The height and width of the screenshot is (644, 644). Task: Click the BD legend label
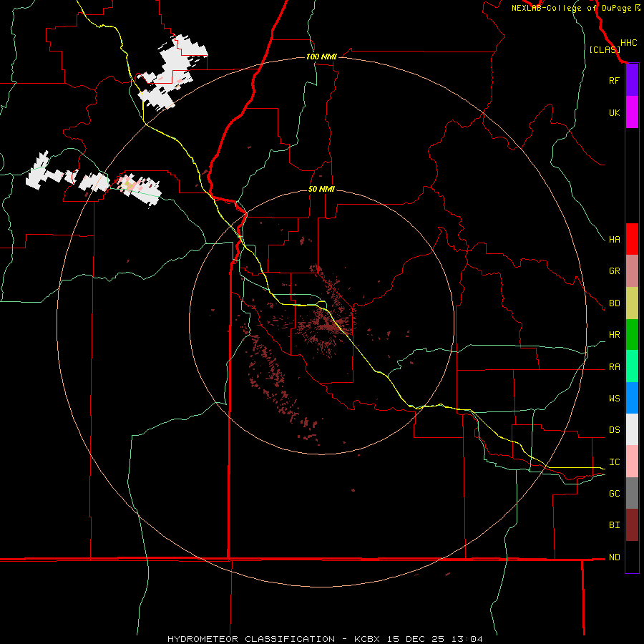click(x=614, y=303)
